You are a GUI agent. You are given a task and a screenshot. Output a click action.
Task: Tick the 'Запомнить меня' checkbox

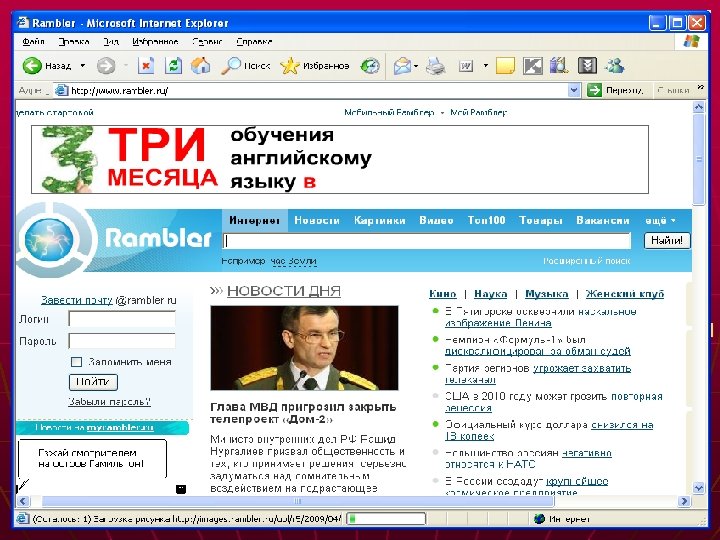point(76,362)
